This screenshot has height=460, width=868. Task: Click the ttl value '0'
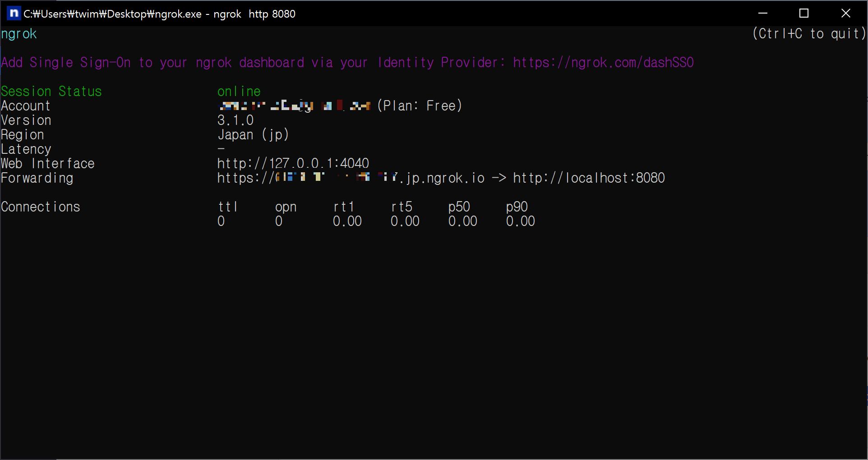pos(221,221)
